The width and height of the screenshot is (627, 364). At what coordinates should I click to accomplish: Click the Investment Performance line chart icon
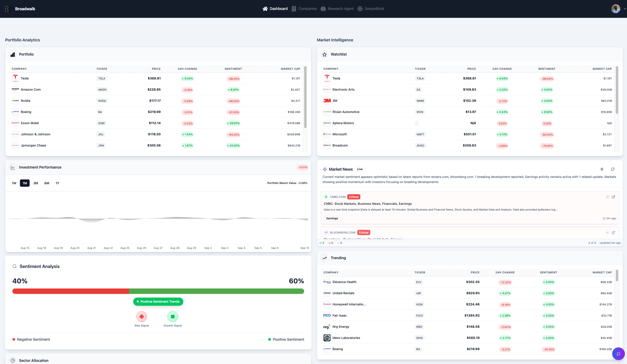[13, 167]
